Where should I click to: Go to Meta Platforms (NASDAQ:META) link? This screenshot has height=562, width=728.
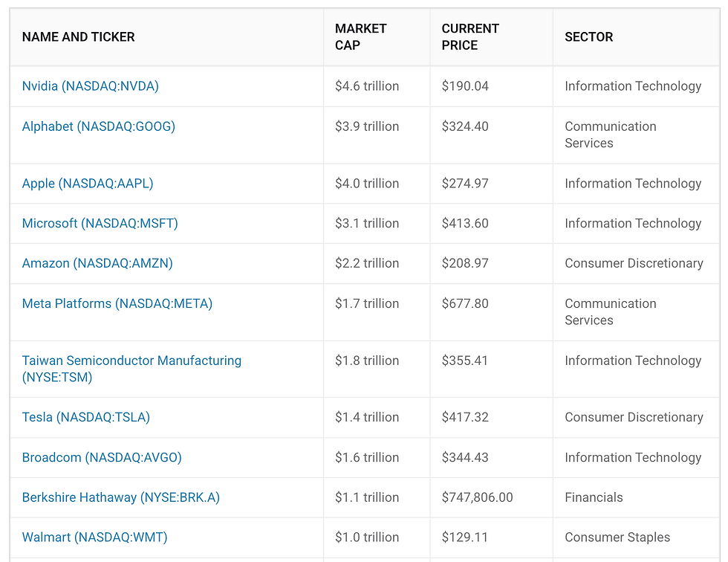[117, 304]
